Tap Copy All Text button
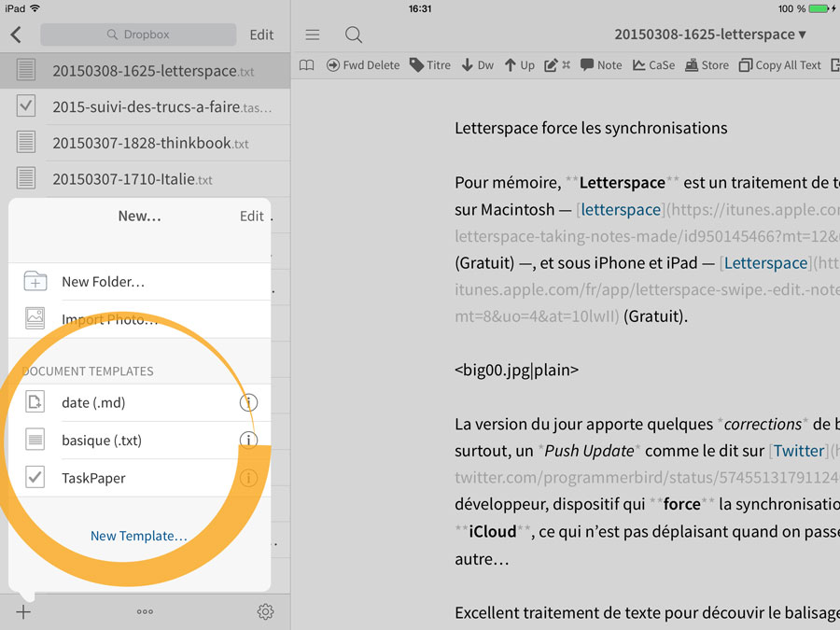Screen dimensions: 840x630 tap(780, 65)
